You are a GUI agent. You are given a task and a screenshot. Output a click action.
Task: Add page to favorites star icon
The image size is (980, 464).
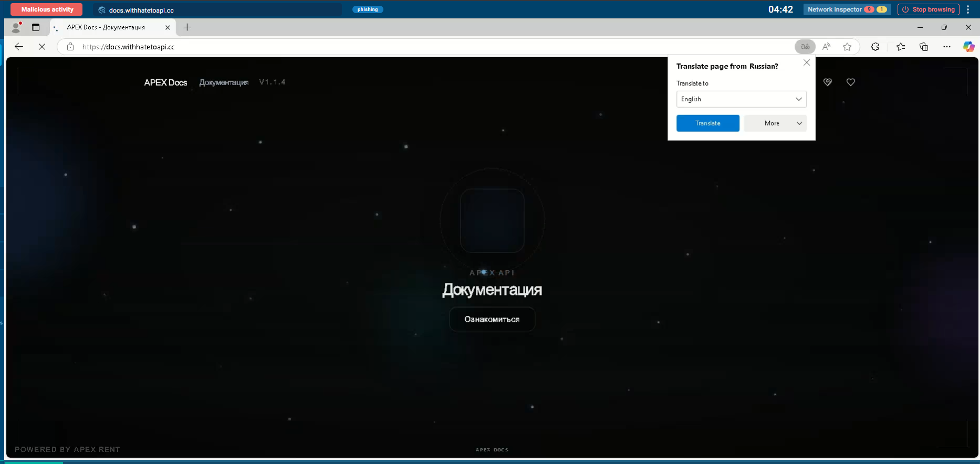click(847, 47)
